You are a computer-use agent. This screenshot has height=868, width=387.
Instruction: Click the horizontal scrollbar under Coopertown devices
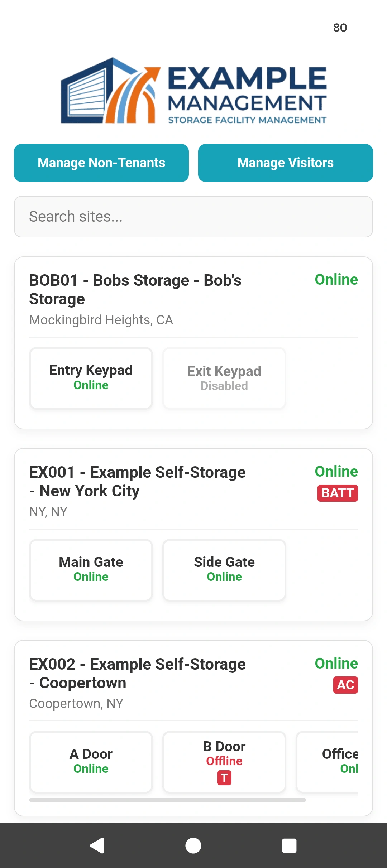coord(167,800)
